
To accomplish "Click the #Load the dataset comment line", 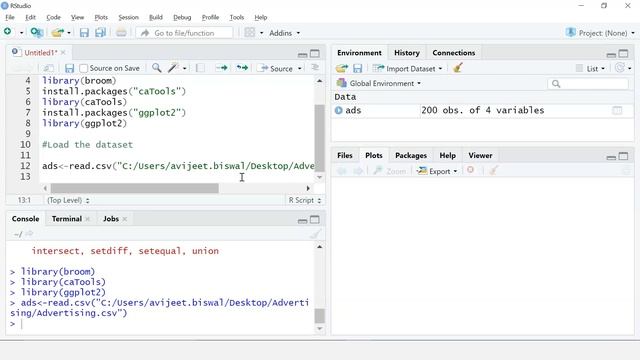I will [87, 144].
